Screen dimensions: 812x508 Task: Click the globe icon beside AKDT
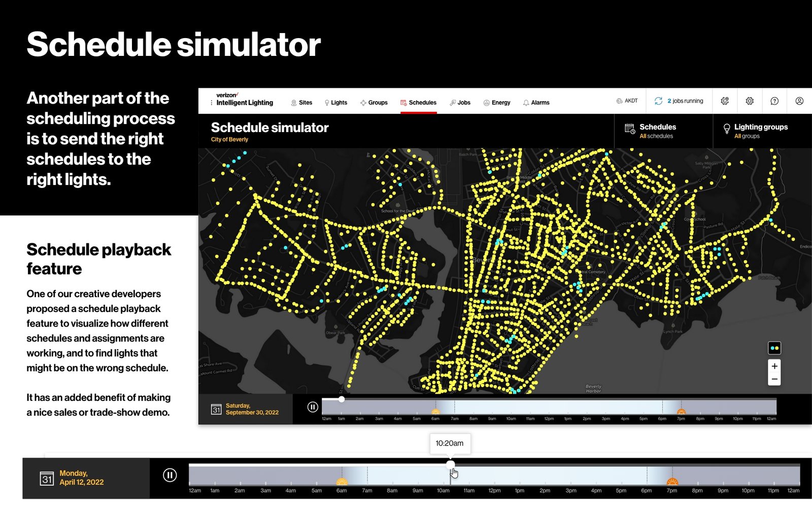tap(619, 101)
